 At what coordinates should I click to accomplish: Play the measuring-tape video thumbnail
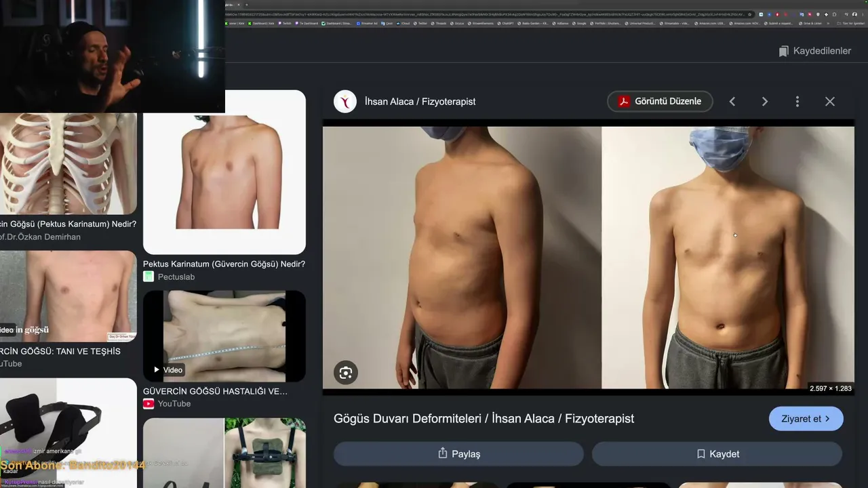(224, 336)
